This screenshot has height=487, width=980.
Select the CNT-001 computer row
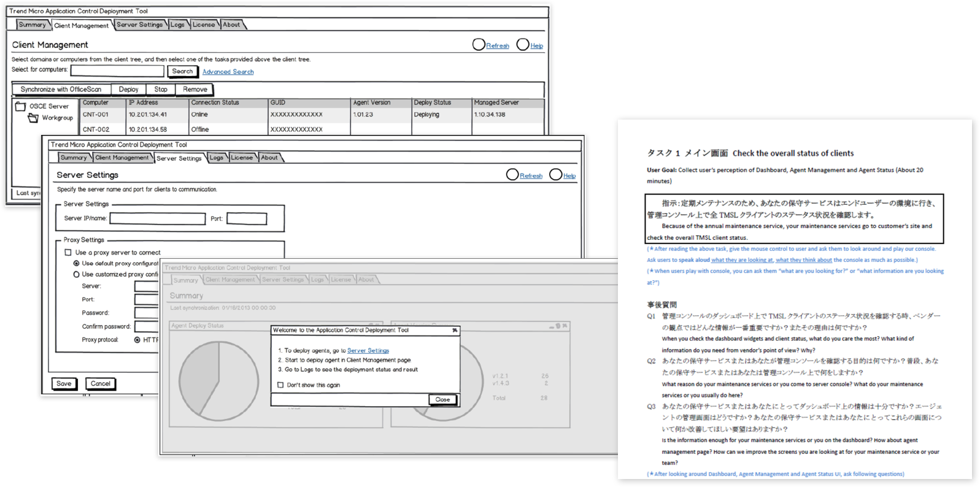312,115
